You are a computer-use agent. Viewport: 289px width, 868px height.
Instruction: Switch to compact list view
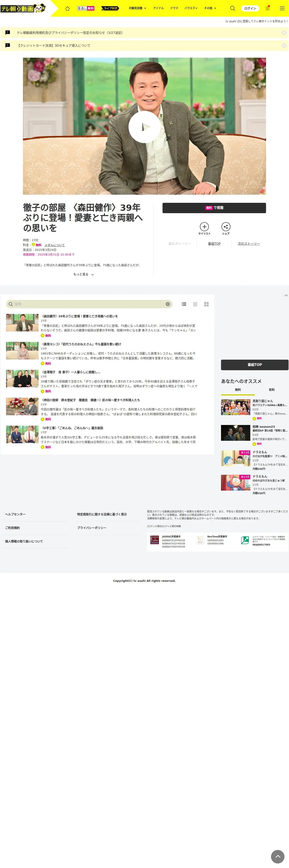pyautogui.click(x=195, y=304)
